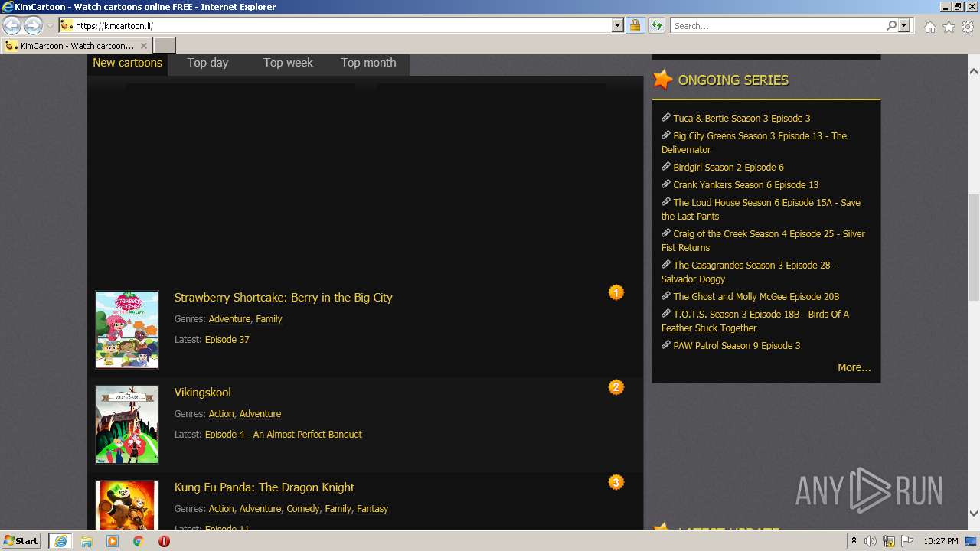
Task: Click the rank 1 badge for Strawberry Shortcake
Action: pos(616,292)
